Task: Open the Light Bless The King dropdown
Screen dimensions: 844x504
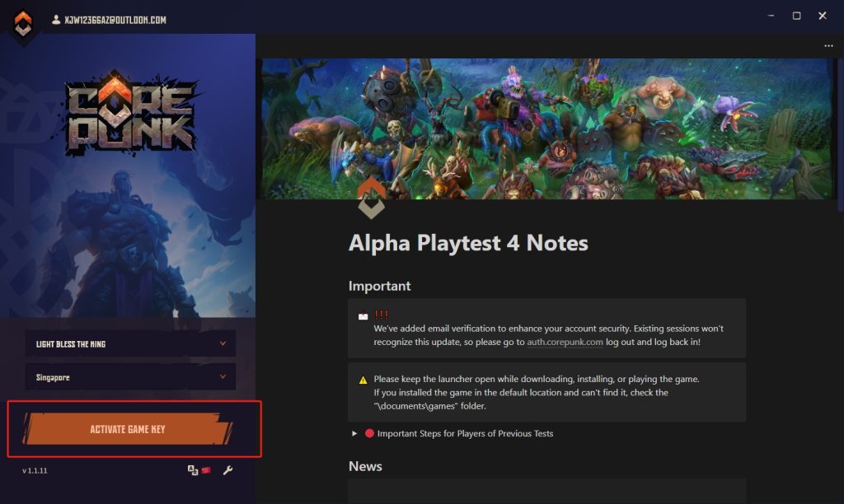Action: [130, 343]
